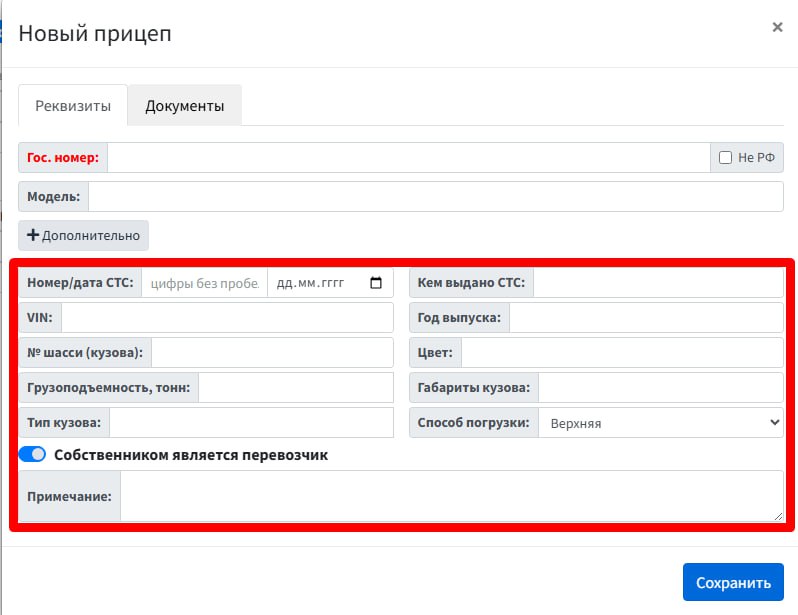The width and height of the screenshot is (798, 615).
Task: Click the VIN input field
Action: click(x=227, y=318)
